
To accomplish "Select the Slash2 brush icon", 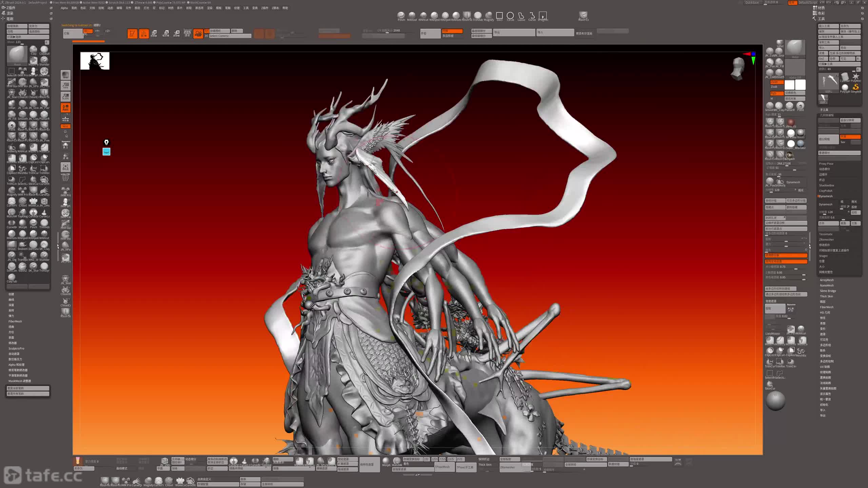I will click(x=23, y=267).
